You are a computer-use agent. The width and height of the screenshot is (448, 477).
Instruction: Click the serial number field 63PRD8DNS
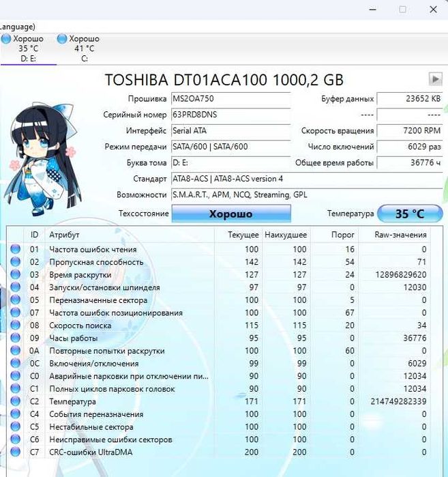pyautogui.click(x=231, y=115)
